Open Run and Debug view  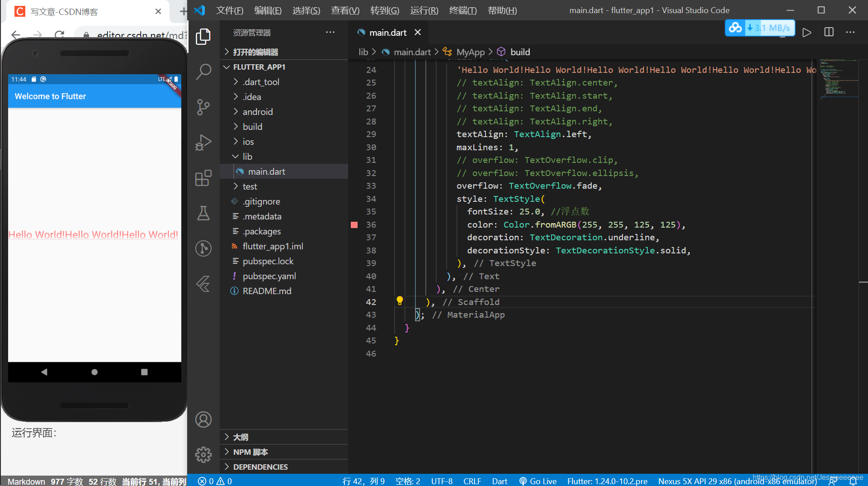[203, 143]
